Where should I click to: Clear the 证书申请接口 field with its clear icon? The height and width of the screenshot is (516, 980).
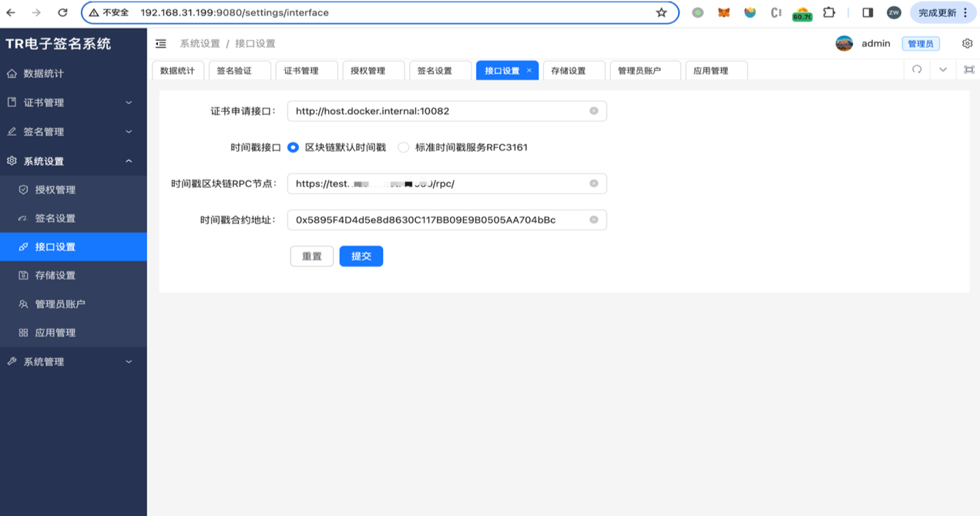tap(594, 111)
